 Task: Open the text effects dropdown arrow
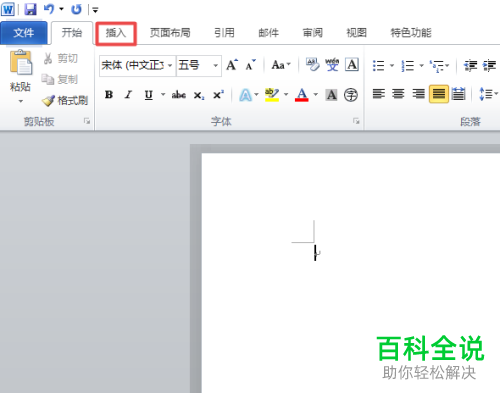[256, 95]
